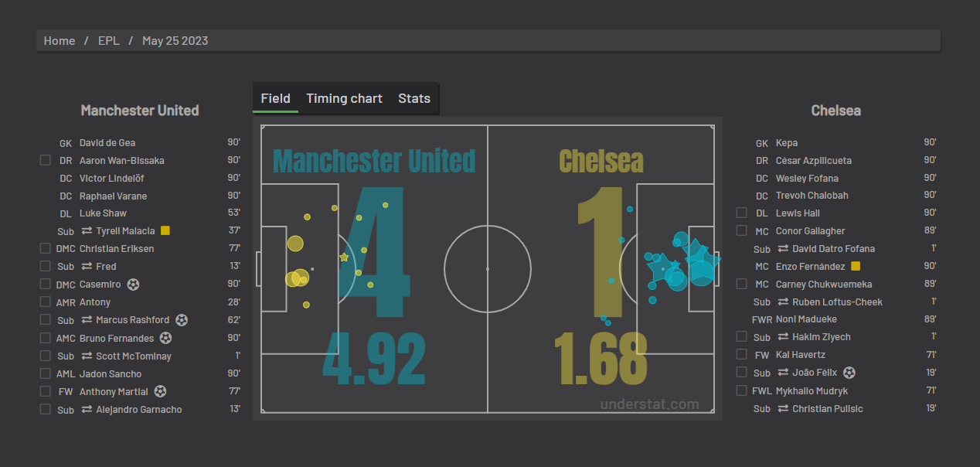Click the goal ball icon next to Anthony Martial

click(x=160, y=391)
